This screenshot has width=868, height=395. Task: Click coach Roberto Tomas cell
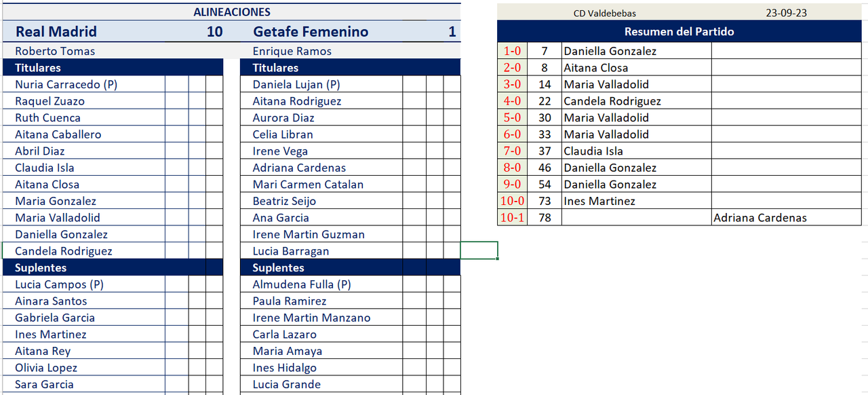point(55,51)
